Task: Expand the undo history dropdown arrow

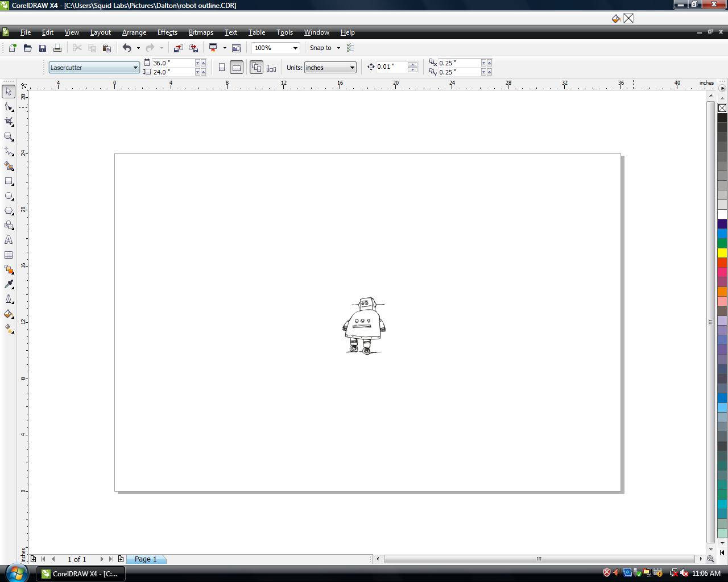Action: [138, 48]
